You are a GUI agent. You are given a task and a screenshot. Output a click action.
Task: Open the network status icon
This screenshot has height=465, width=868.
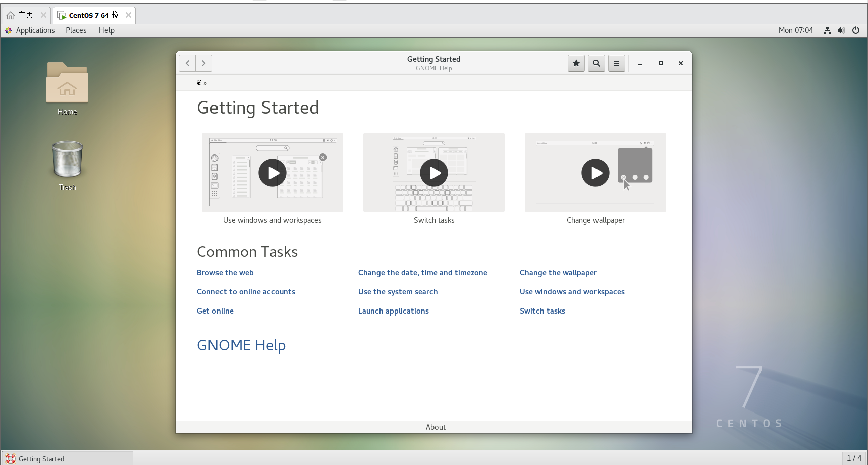[827, 30]
